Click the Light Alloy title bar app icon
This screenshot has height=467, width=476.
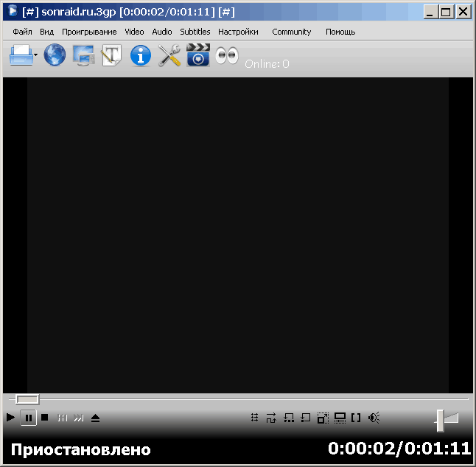click(13, 12)
